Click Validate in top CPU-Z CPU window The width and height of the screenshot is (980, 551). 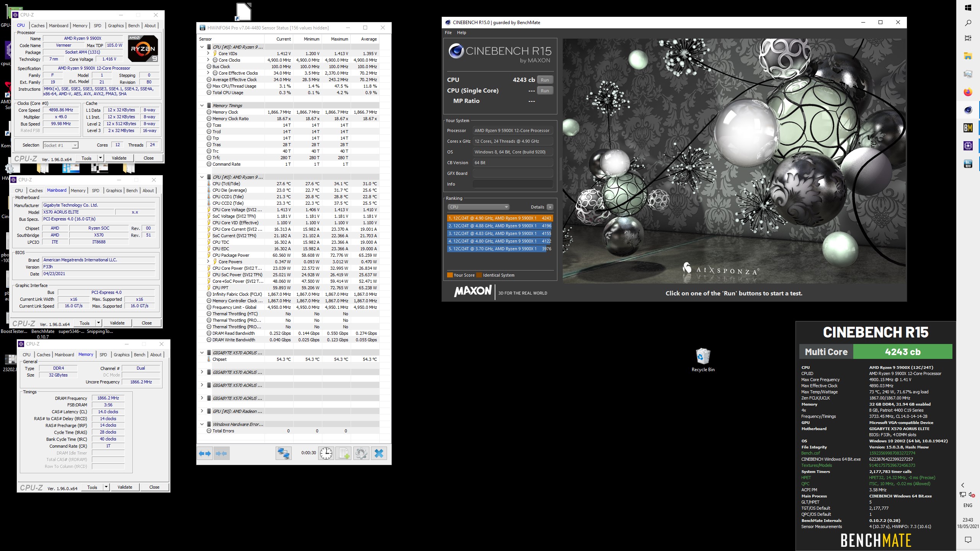(119, 158)
